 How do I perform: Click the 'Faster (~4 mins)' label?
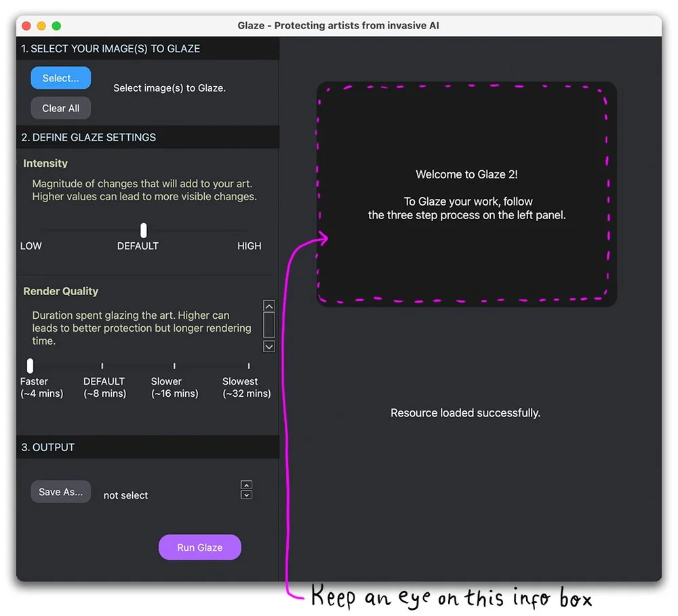pyautogui.click(x=41, y=387)
